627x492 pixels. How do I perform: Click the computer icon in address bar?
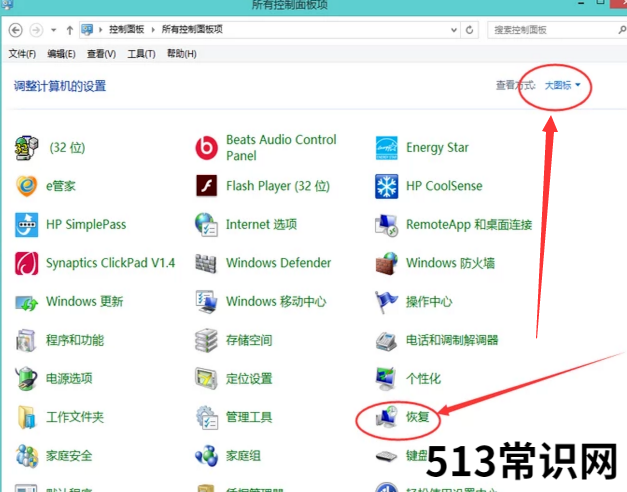pyautogui.click(x=87, y=30)
